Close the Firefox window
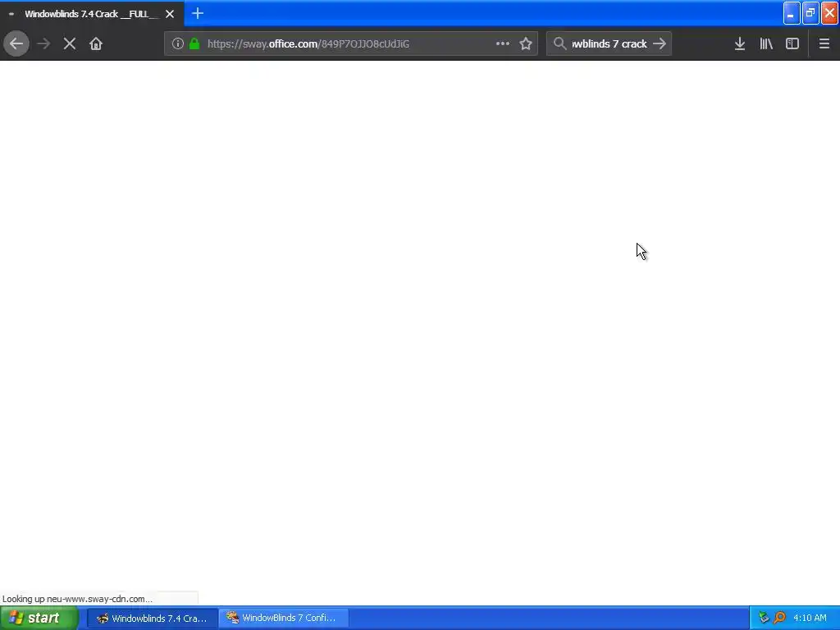 point(830,13)
